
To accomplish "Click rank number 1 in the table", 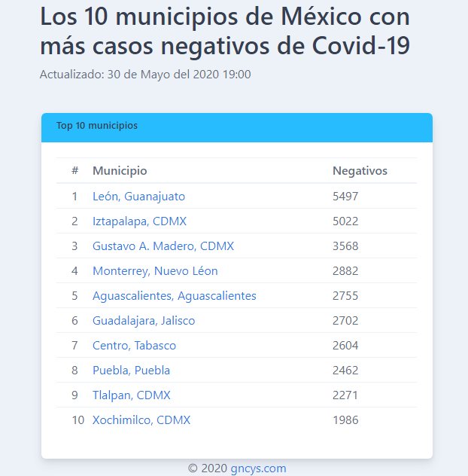I will point(74,197).
